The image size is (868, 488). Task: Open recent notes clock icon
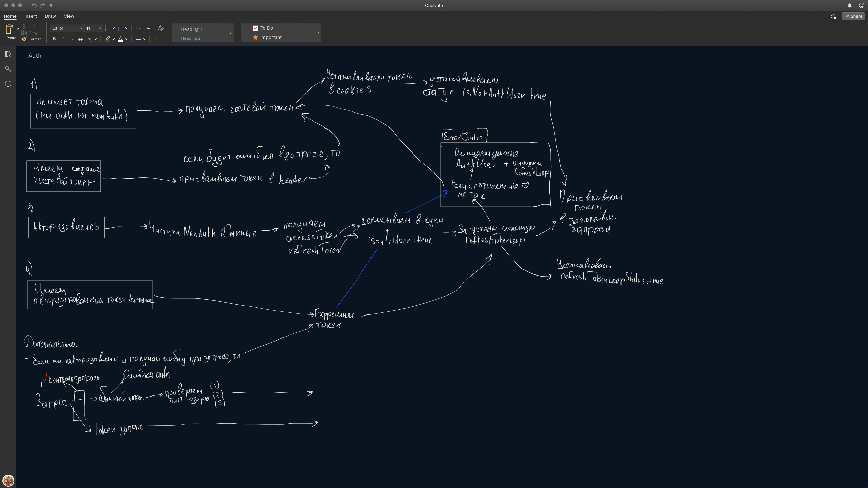pos(8,84)
